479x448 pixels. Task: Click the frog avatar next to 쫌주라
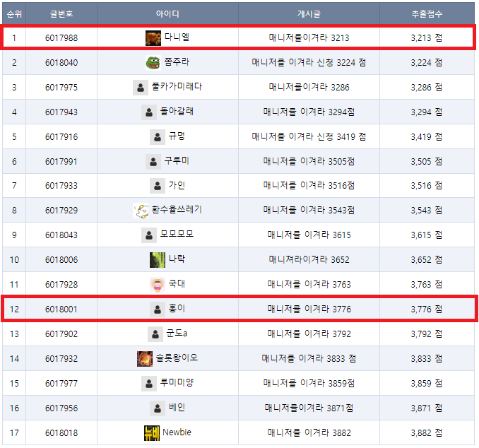[153, 63]
